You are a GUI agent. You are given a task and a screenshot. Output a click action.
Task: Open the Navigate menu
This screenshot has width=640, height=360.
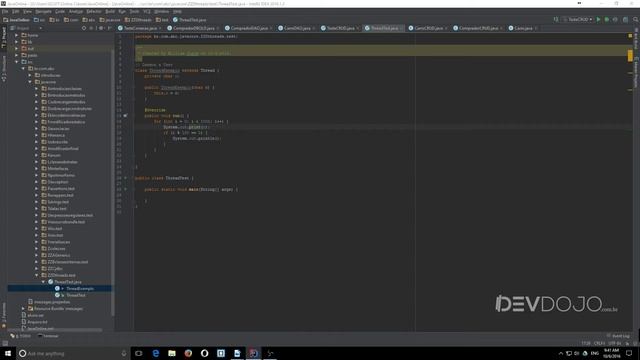(43, 11)
